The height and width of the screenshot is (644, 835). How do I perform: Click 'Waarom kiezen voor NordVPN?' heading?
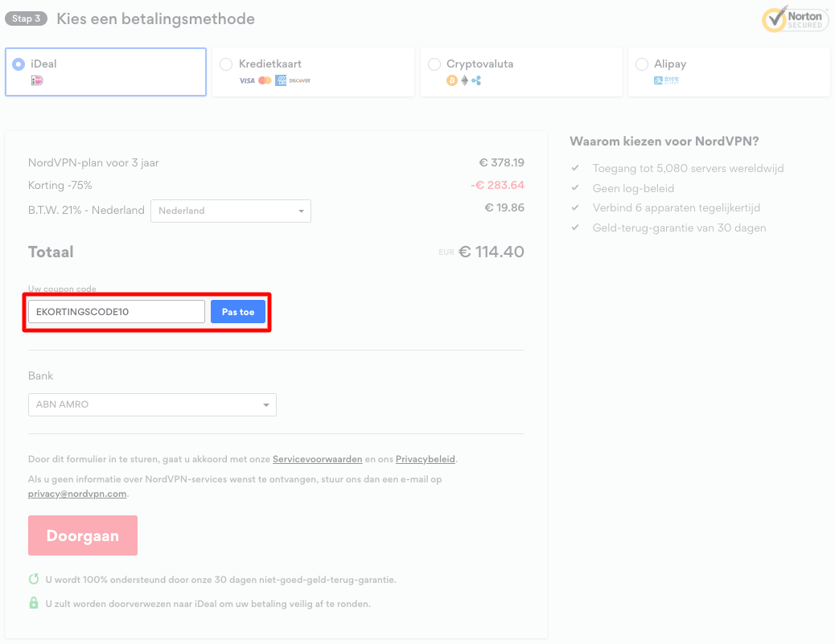tap(664, 142)
